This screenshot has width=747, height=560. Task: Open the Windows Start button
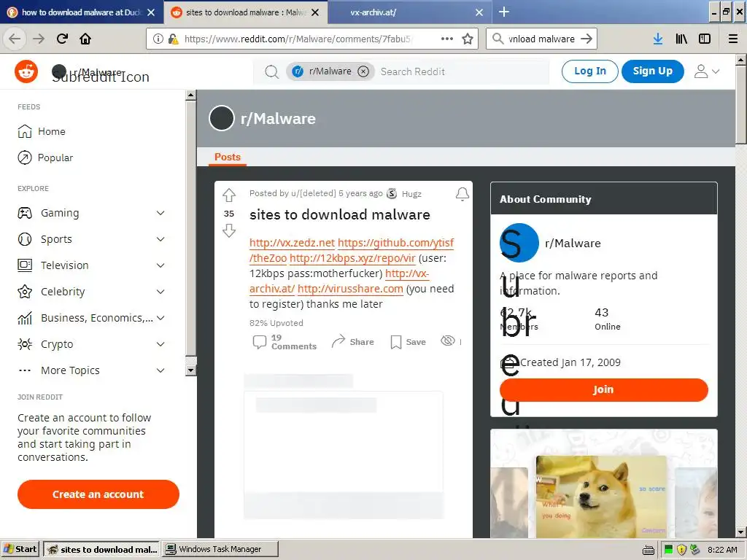[x=20, y=549]
